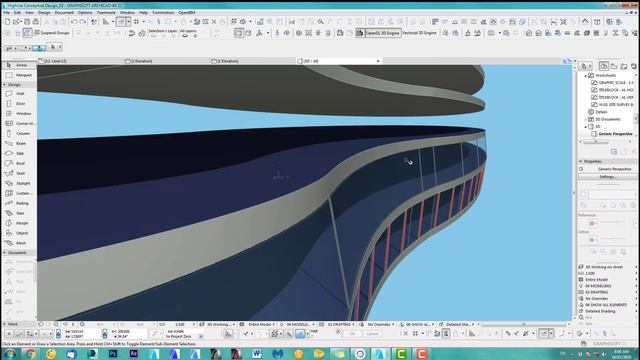Image resolution: width=640 pixels, height=360 pixels.
Task: Toggle the Reference trace icon
Action: (x=592, y=223)
